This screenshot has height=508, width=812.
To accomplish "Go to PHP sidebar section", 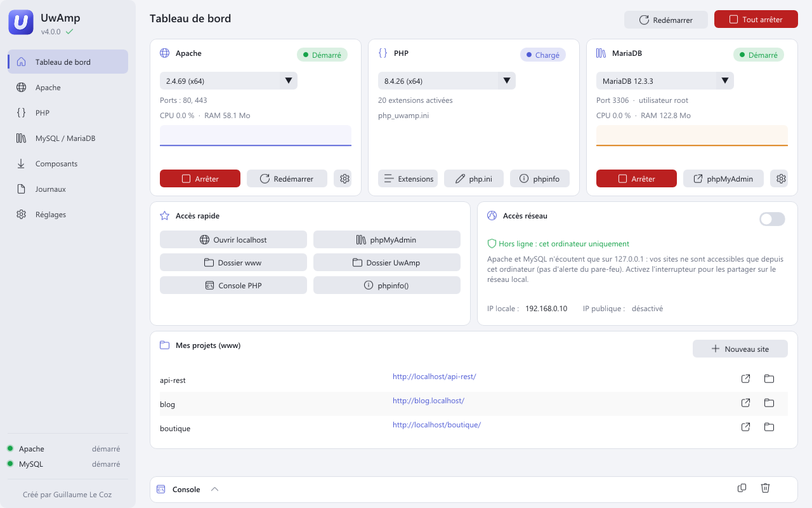I will tap(68, 112).
